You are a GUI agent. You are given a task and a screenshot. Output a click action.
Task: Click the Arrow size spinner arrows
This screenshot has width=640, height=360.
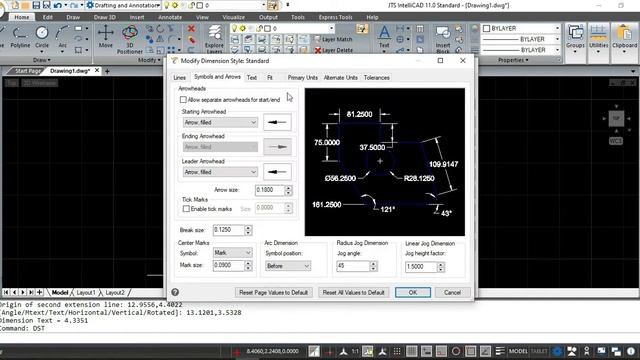[289, 190]
